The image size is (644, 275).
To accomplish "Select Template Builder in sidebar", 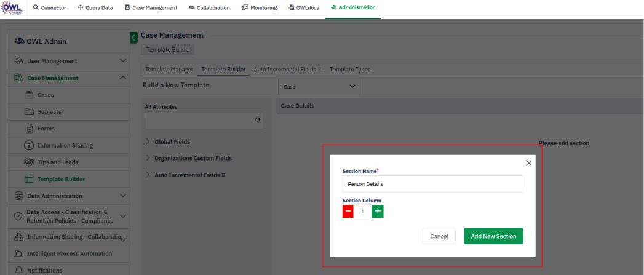I will click(61, 179).
